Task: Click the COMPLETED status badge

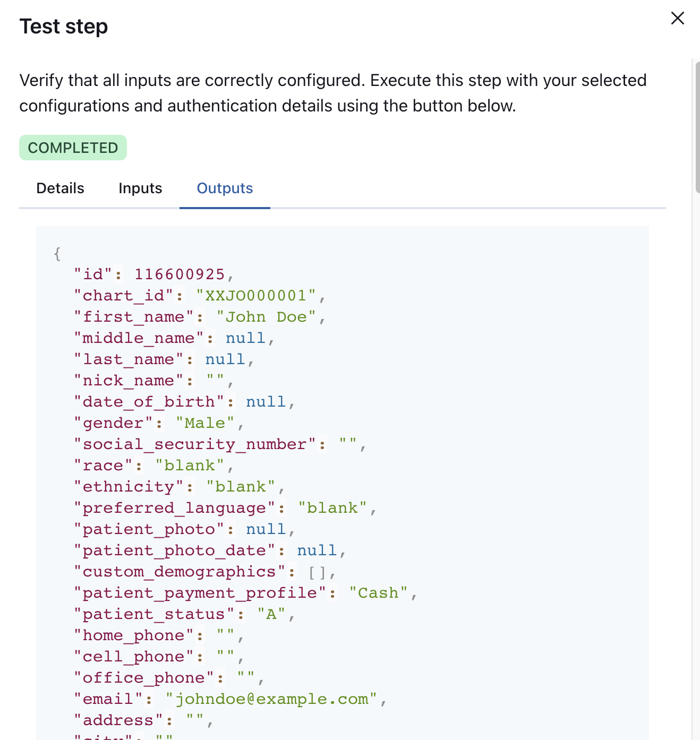Action: pos(73,148)
